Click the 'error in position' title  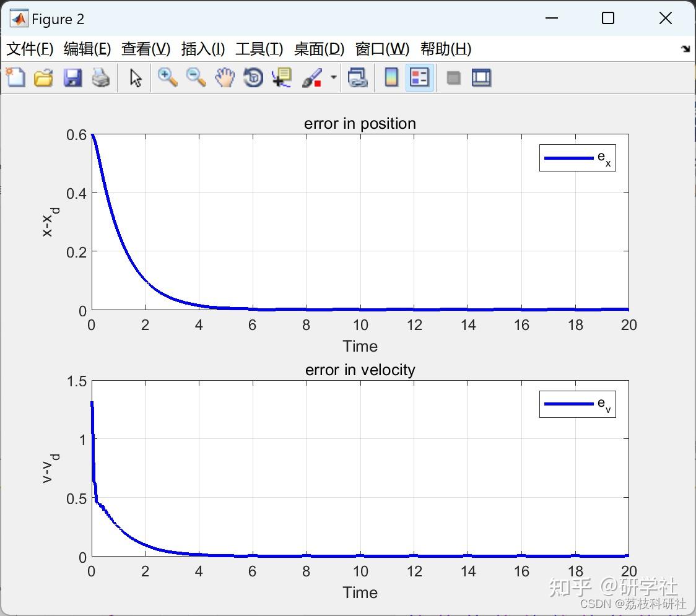click(360, 123)
